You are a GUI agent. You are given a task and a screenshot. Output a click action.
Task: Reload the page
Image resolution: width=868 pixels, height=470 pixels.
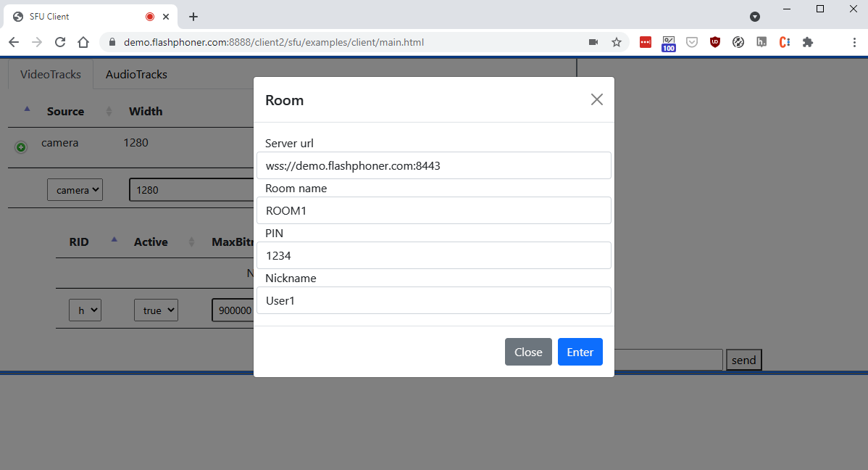pos(60,43)
